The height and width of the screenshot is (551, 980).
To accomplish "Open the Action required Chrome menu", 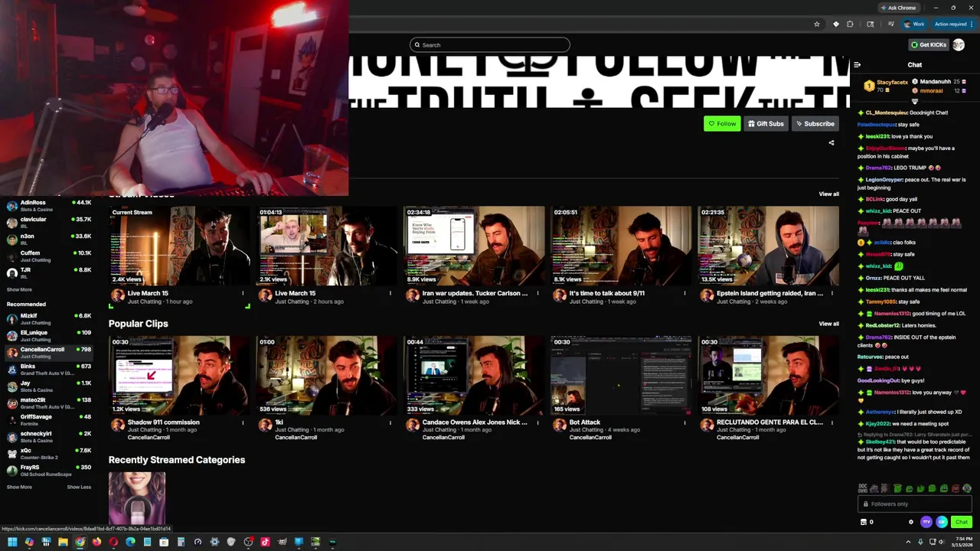I will [x=954, y=24].
